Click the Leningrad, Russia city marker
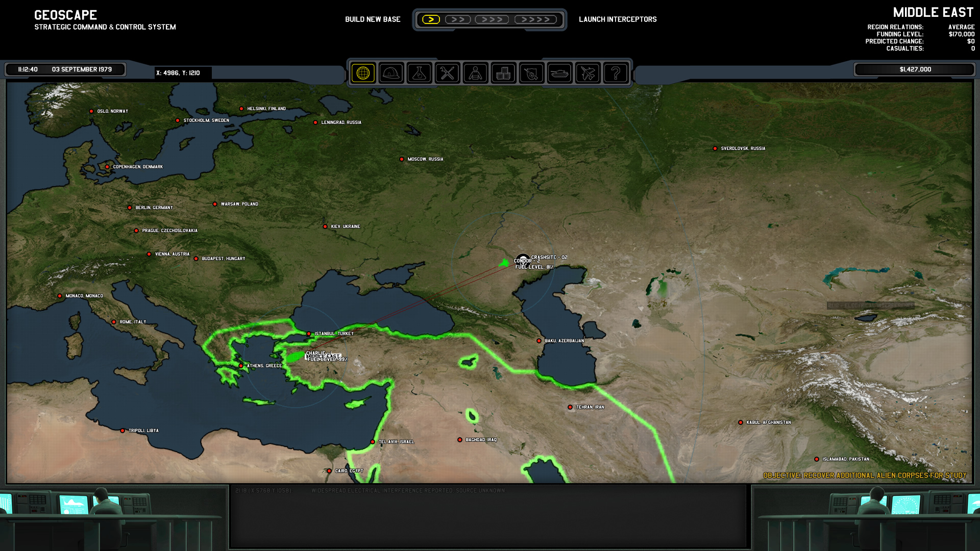Viewport: 980px width, 551px height. [x=315, y=122]
